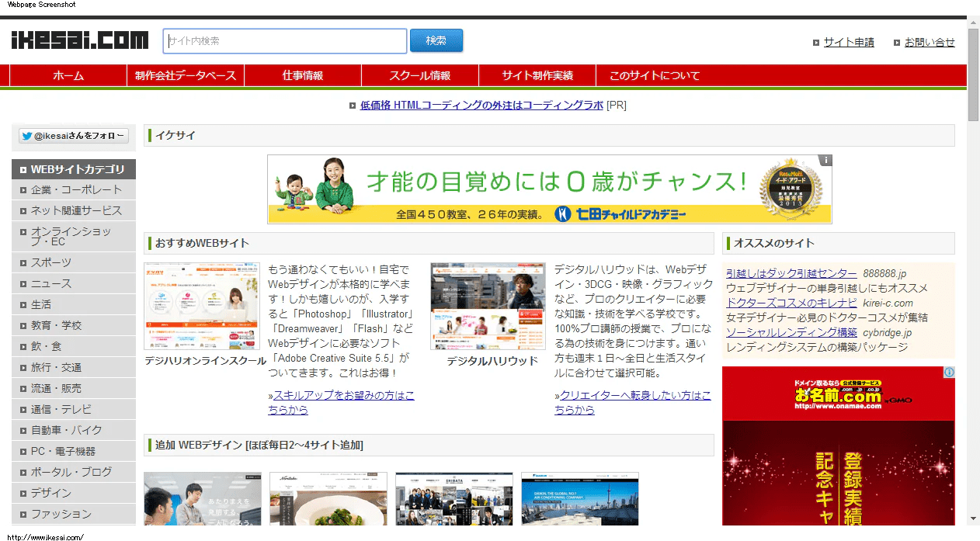Image resolution: width=980 pixels, height=541 pixels.
Task: Open クリエイターへ転身したい方はこちらから link
Action: click(x=633, y=402)
